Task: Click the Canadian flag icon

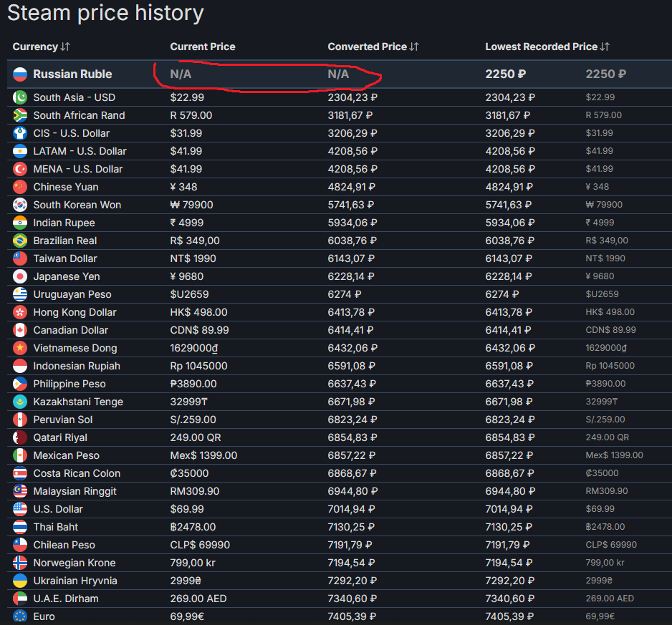Action: (20, 330)
